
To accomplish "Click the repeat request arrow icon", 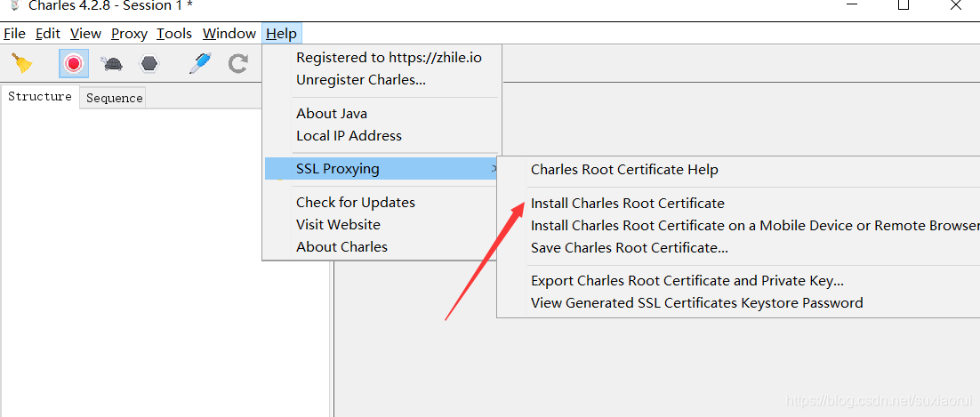I will tap(237, 63).
